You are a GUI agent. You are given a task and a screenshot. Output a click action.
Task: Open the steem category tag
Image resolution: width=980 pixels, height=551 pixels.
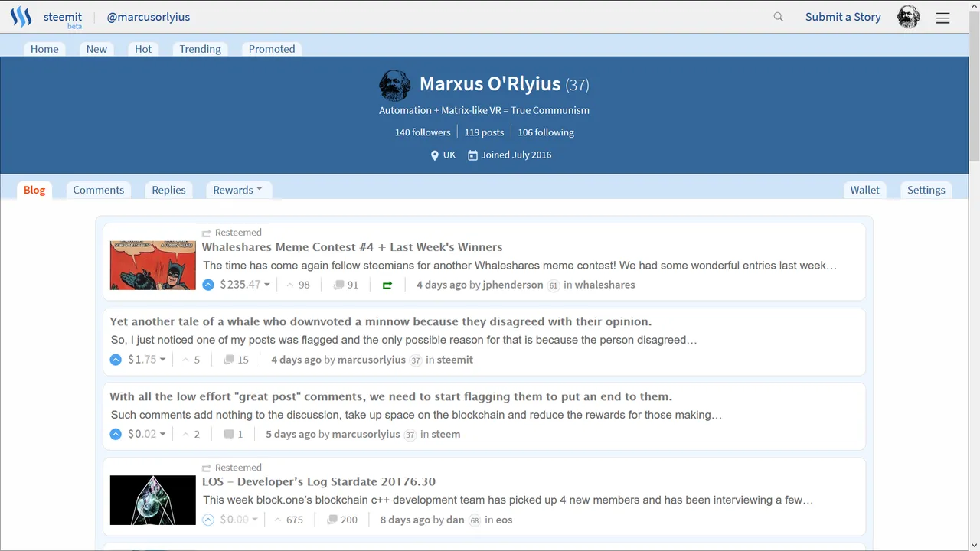446,434
